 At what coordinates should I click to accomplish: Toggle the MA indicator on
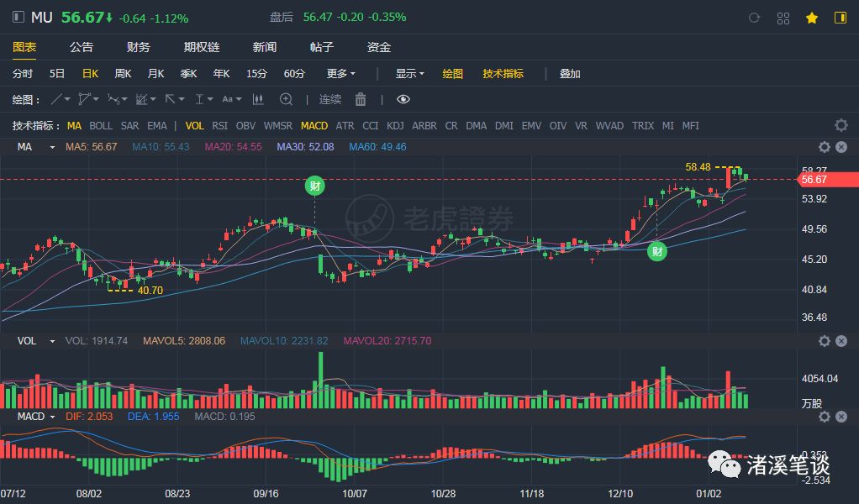tap(74, 126)
